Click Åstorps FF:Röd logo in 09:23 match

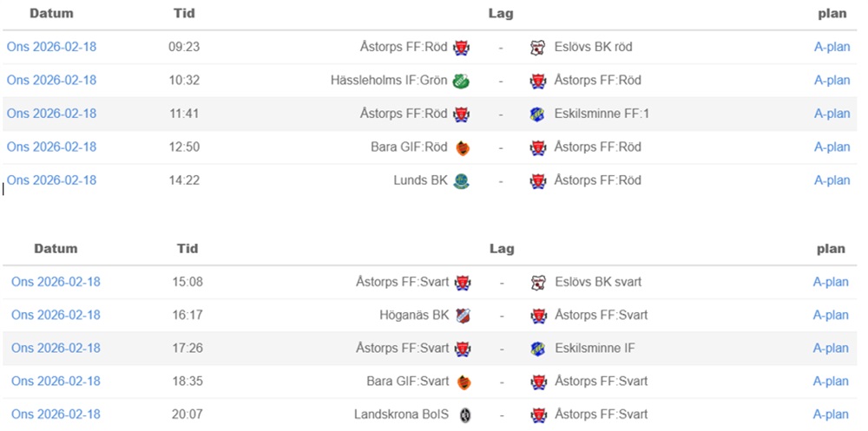[x=462, y=48]
